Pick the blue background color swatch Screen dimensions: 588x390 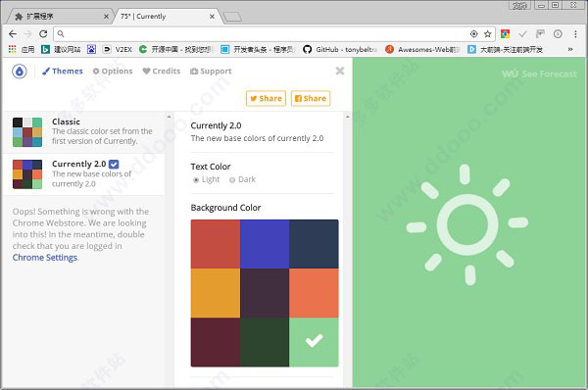point(265,244)
